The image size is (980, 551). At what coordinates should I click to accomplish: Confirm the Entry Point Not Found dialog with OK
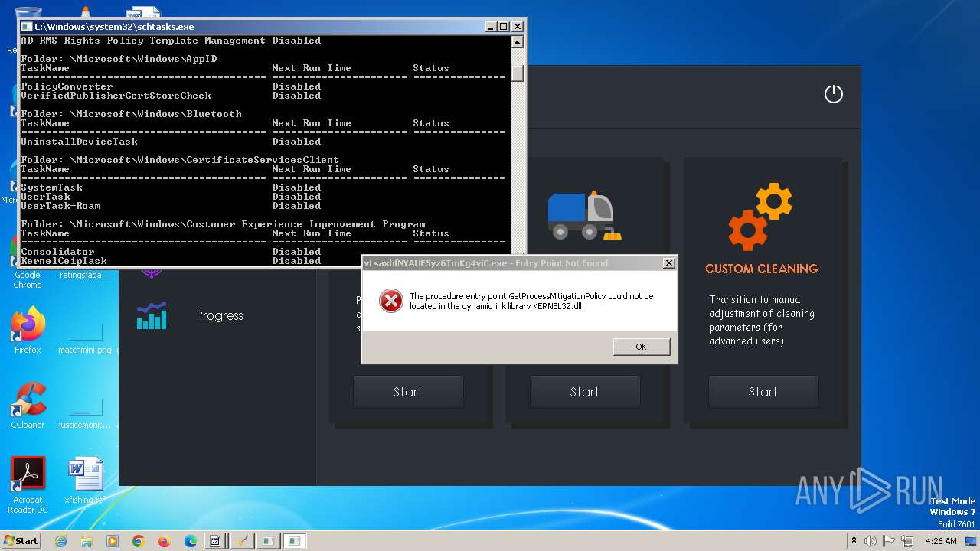[642, 347]
